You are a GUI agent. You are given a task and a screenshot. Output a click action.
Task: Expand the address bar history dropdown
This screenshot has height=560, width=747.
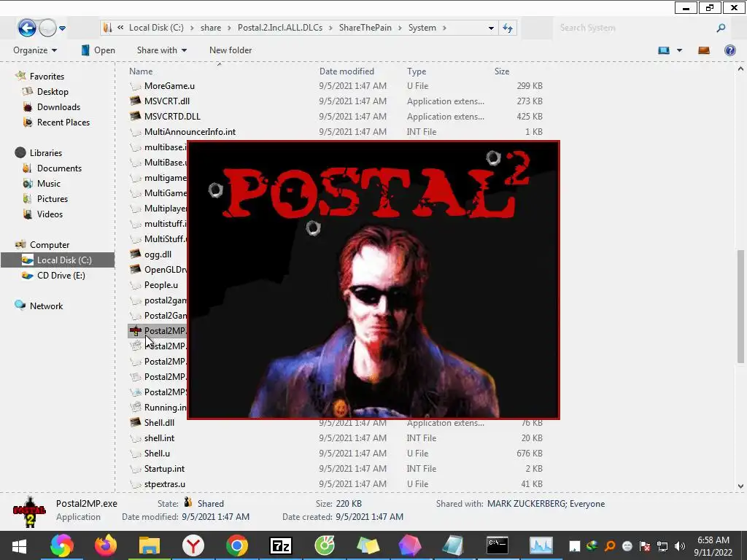click(491, 28)
